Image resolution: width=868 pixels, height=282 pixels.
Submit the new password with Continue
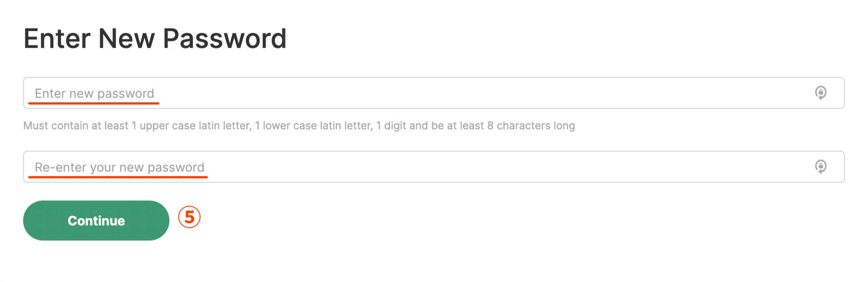tap(96, 221)
